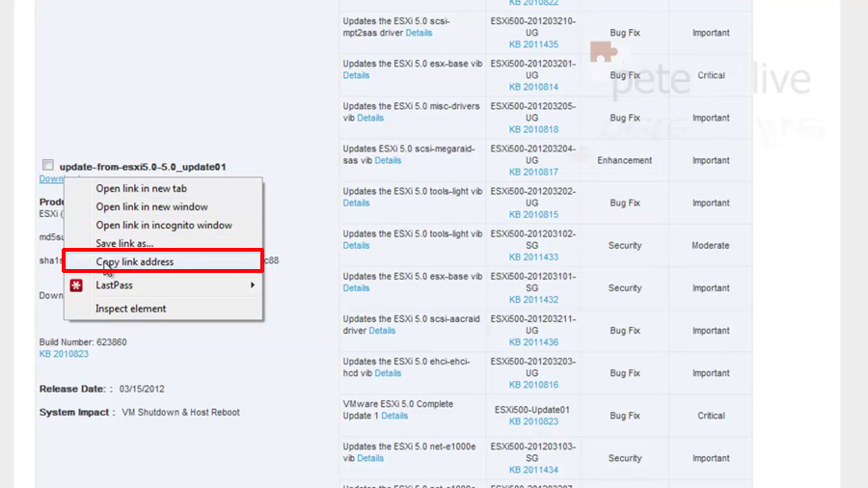Open KB 2011436 article link
This screenshot has height=488, width=868.
[x=533, y=342]
